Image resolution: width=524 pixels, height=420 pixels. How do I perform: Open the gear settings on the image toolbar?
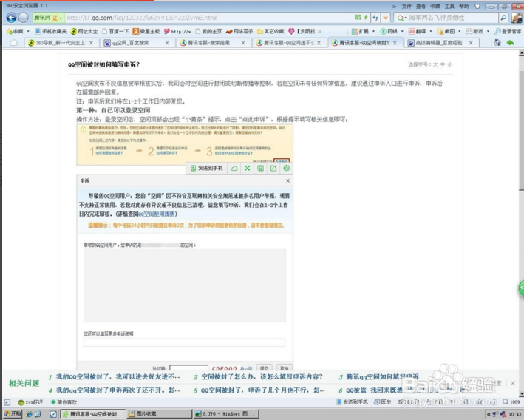287,168
